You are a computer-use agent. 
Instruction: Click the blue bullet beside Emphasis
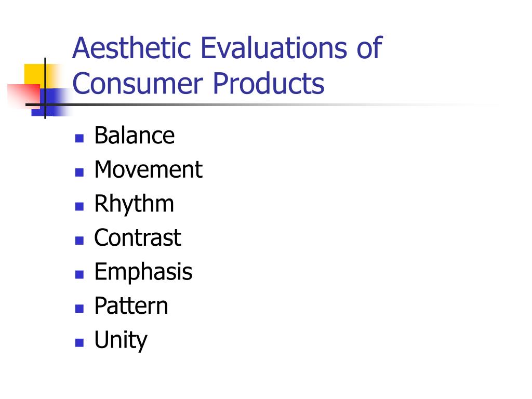point(79,274)
